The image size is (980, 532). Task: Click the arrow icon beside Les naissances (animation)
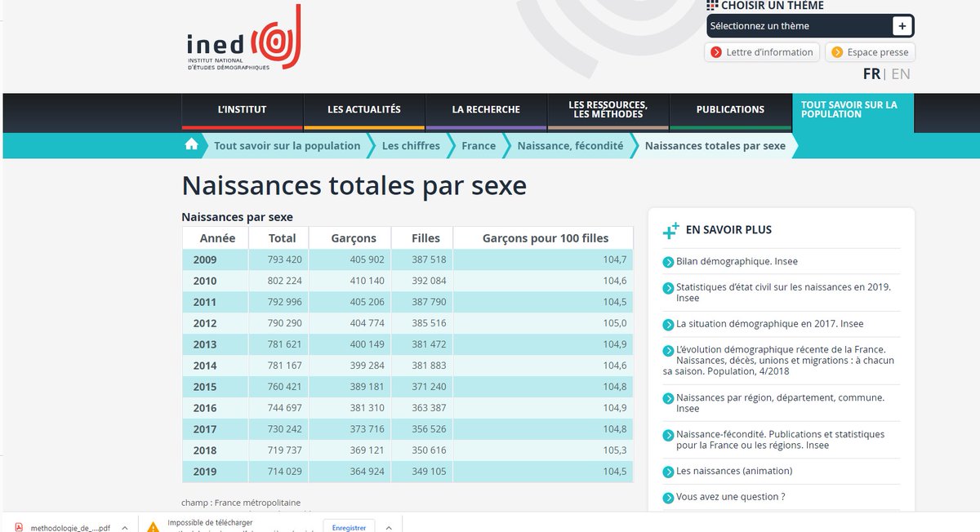pyautogui.click(x=669, y=472)
